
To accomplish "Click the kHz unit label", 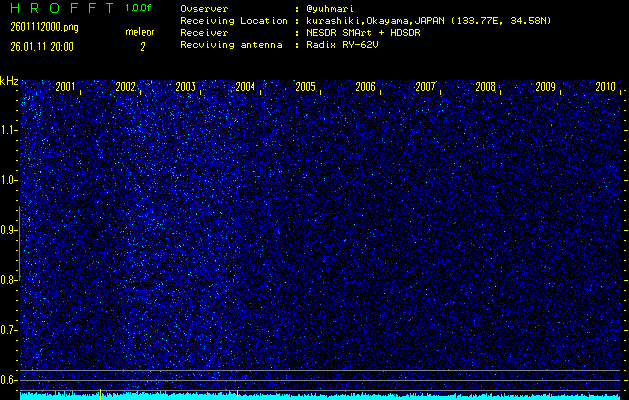I will (x=9, y=81).
